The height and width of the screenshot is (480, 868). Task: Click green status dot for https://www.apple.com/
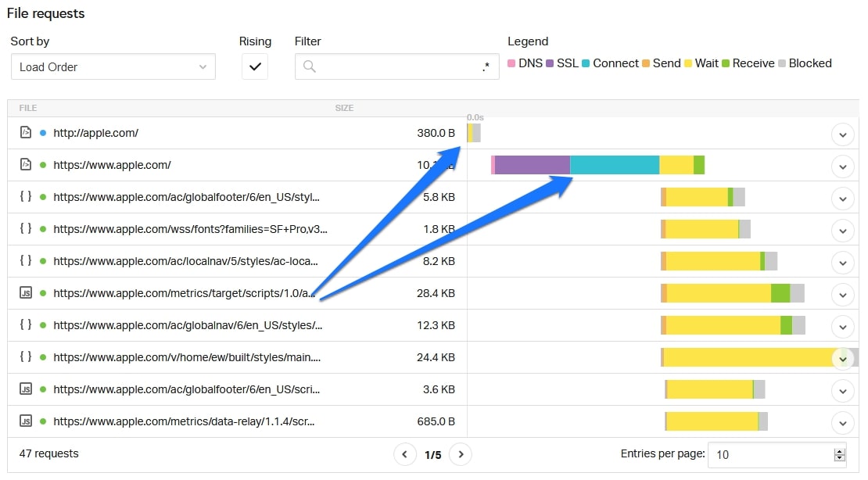pos(43,165)
